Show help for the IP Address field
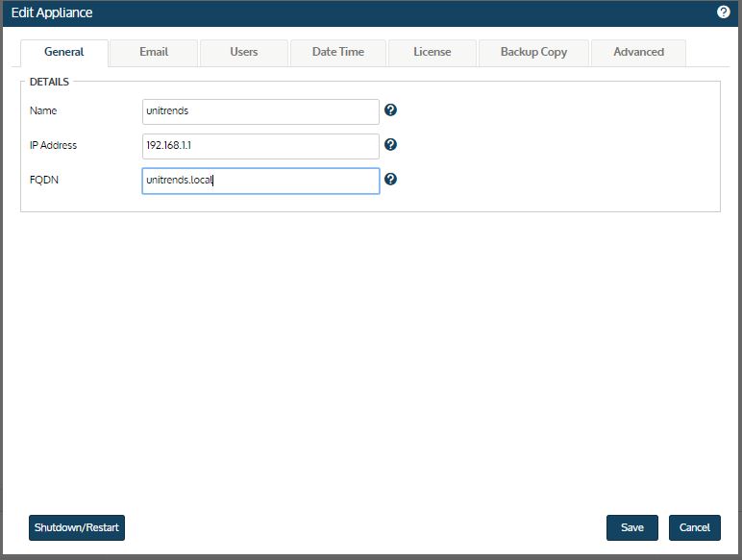 (390, 145)
